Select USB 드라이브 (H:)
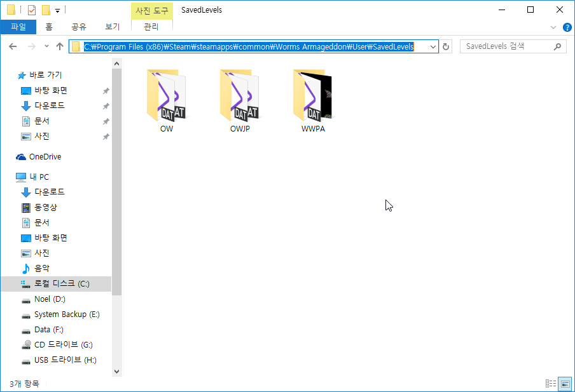 pyautogui.click(x=66, y=360)
